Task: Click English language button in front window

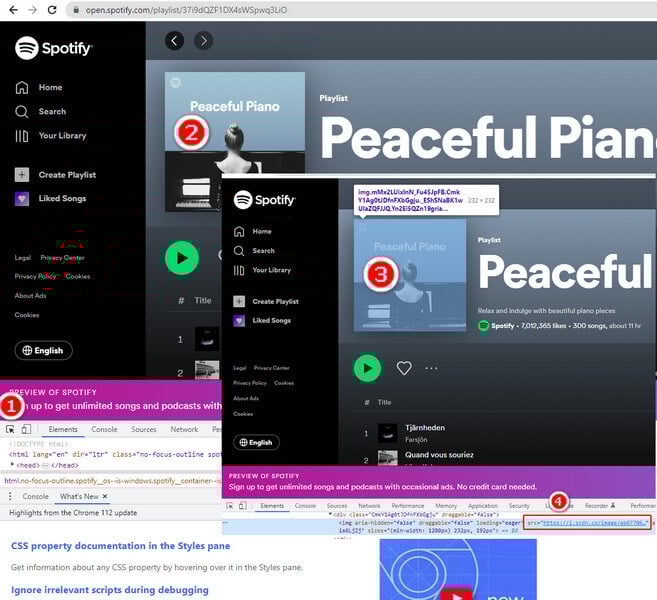Action: tap(256, 442)
